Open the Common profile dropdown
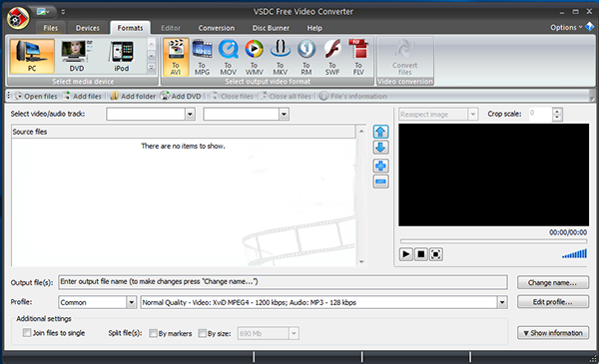Screen dimensions: 599x364 tap(131, 302)
